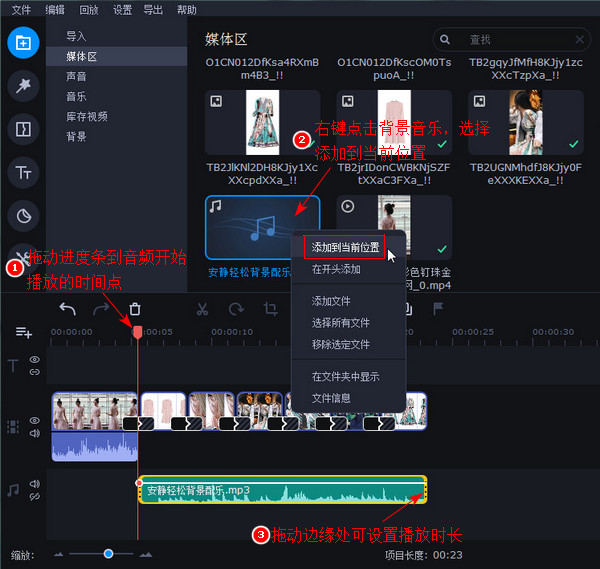This screenshot has width=600, height=569.
Task: Select the floral dress image thumbnail TB2JlKNl2DH8KJjy1Xc
Action: pyautogui.click(x=262, y=122)
